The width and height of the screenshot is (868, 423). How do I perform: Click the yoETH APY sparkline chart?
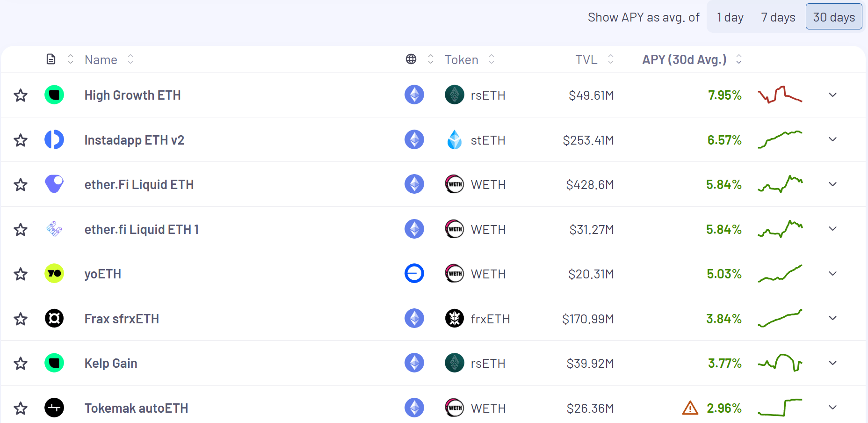pyautogui.click(x=780, y=273)
